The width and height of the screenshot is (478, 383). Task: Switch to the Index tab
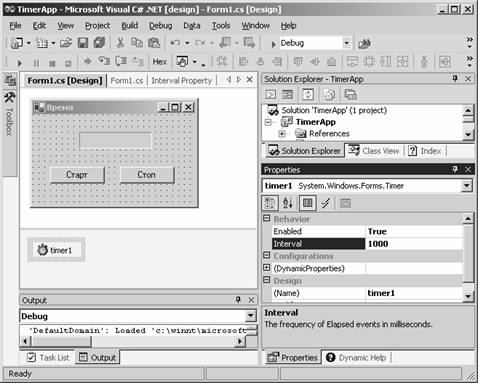pyautogui.click(x=425, y=151)
